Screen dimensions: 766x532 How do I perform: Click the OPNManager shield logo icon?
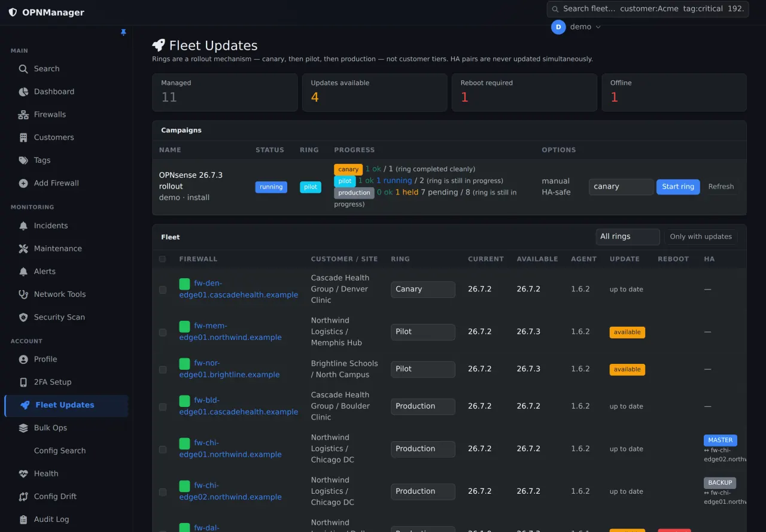[x=13, y=12]
